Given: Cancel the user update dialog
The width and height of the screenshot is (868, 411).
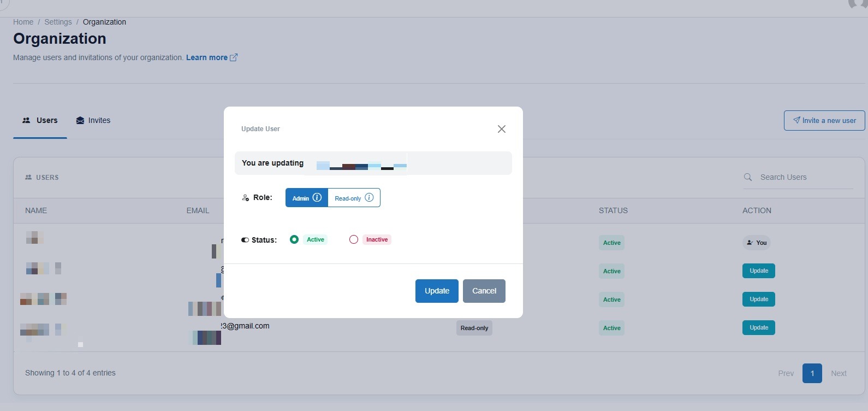Looking at the screenshot, I should [x=484, y=291].
